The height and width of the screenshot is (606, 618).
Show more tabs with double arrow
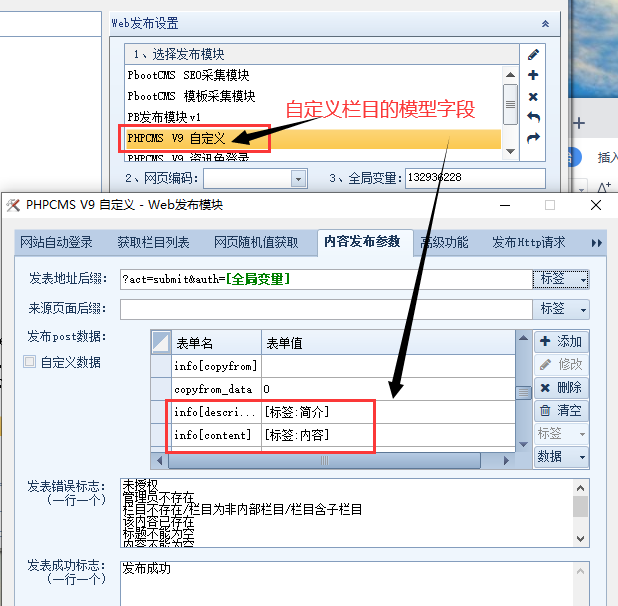click(x=596, y=243)
